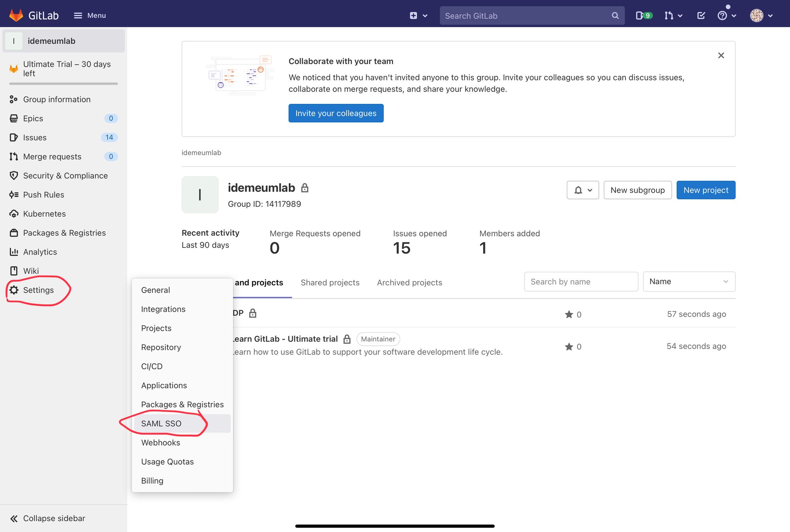Click the "Issues opened" activity label
The height and width of the screenshot is (532, 790).
(x=419, y=234)
